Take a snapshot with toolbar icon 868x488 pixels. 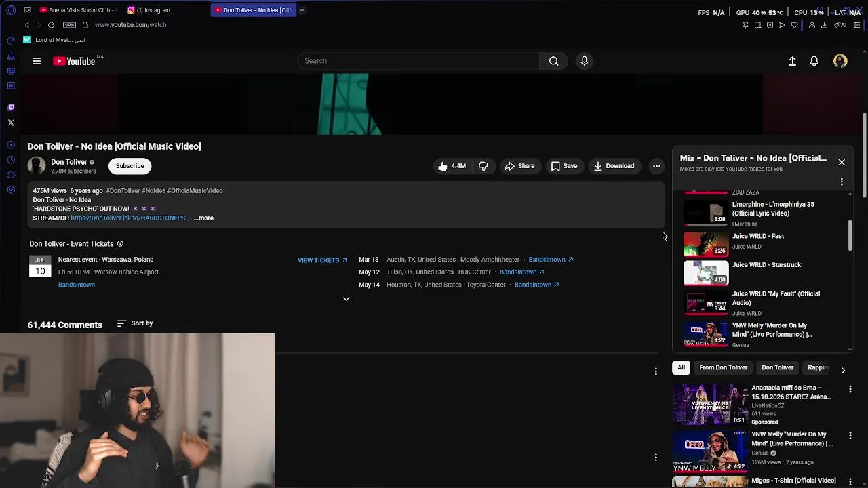tap(757, 25)
